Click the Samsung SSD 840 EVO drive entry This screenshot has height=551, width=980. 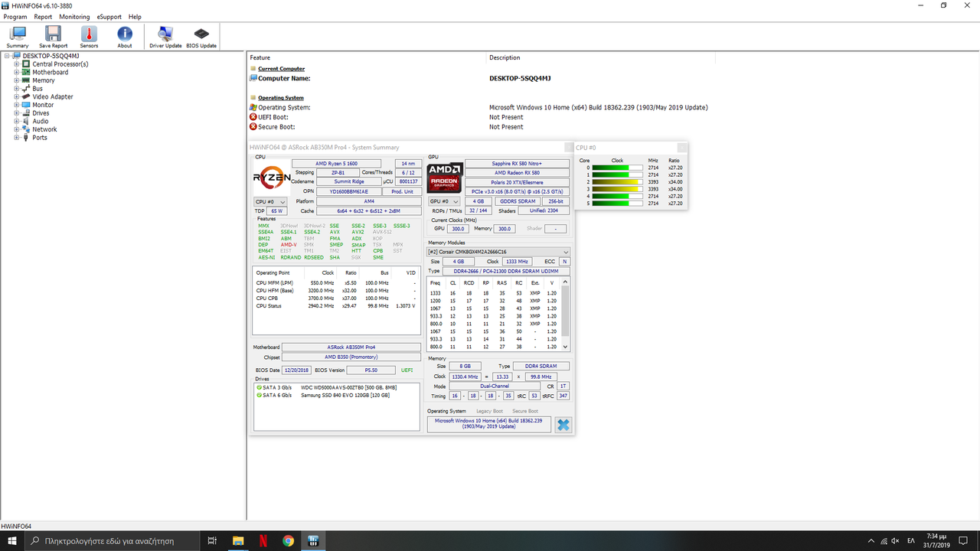pyautogui.click(x=337, y=395)
